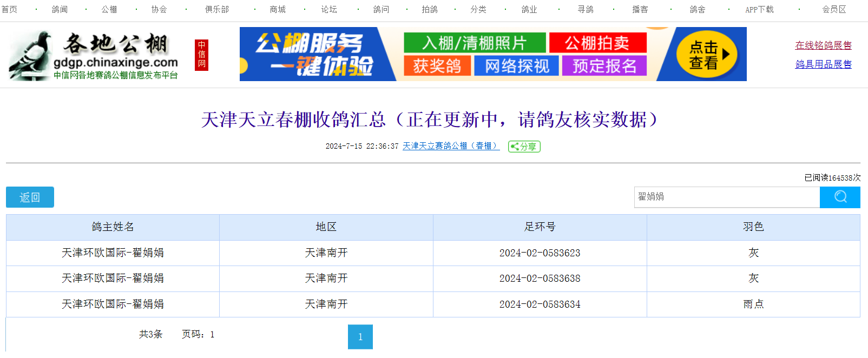
Task: Open the 在线铭鸽展售 link
Action: click(823, 45)
